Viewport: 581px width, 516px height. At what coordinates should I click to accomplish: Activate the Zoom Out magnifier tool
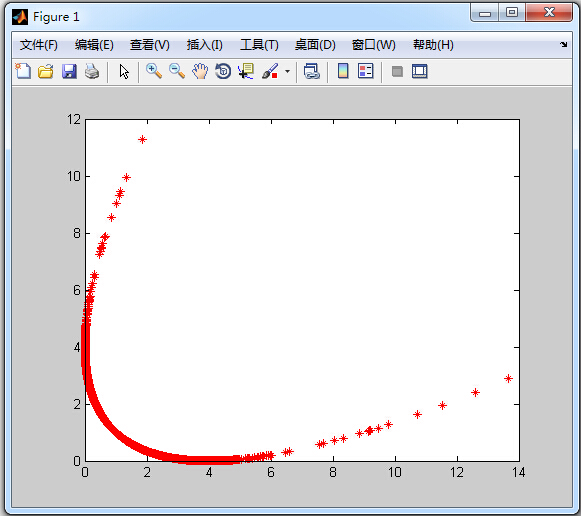pos(177,71)
